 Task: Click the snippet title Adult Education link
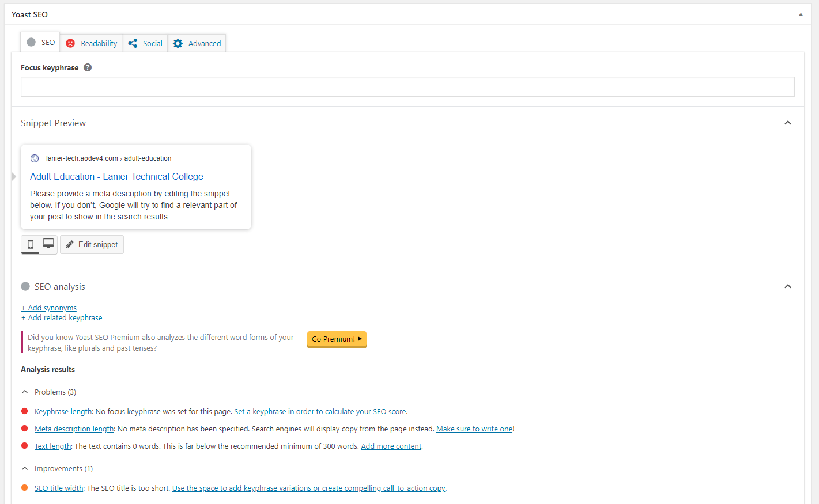click(116, 176)
